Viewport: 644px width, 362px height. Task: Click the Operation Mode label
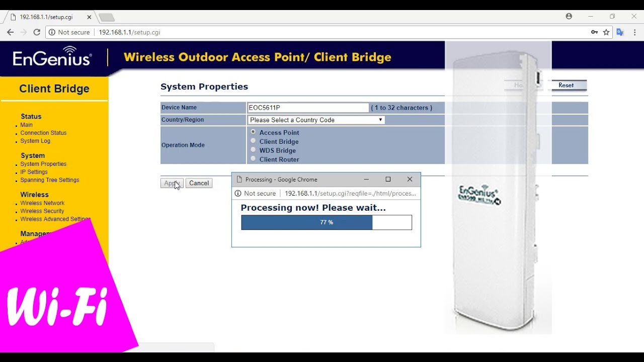[183, 145]
